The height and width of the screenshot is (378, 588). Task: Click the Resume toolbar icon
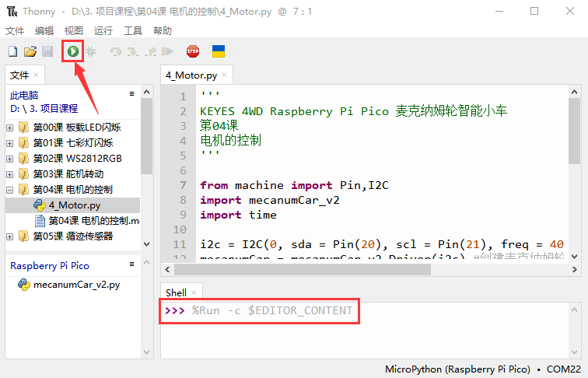[167, 51]
